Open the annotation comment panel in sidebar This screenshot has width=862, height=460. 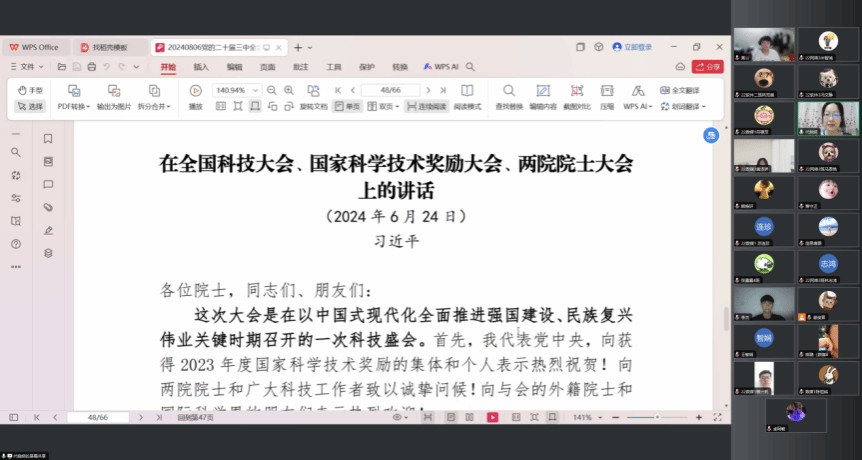tap(48, 184)
